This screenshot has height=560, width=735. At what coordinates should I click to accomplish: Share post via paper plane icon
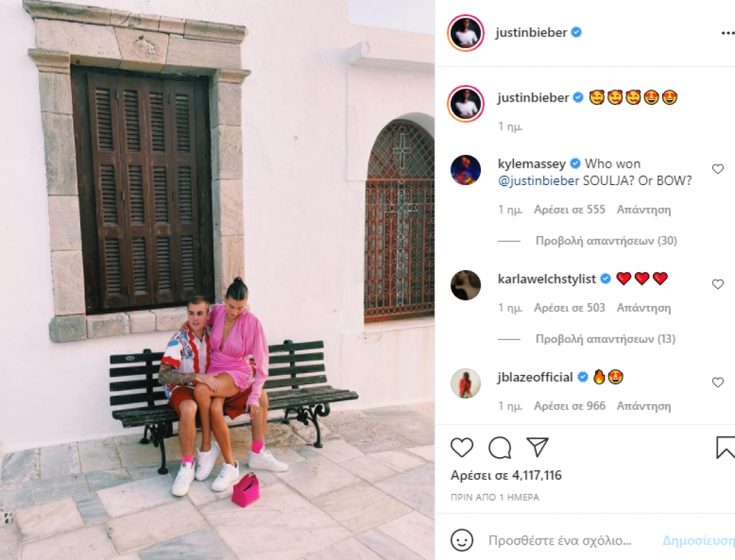(537, 447)
